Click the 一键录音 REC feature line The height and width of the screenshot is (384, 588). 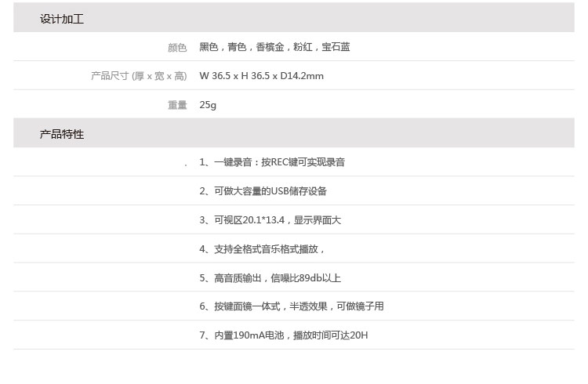(272, 162)
